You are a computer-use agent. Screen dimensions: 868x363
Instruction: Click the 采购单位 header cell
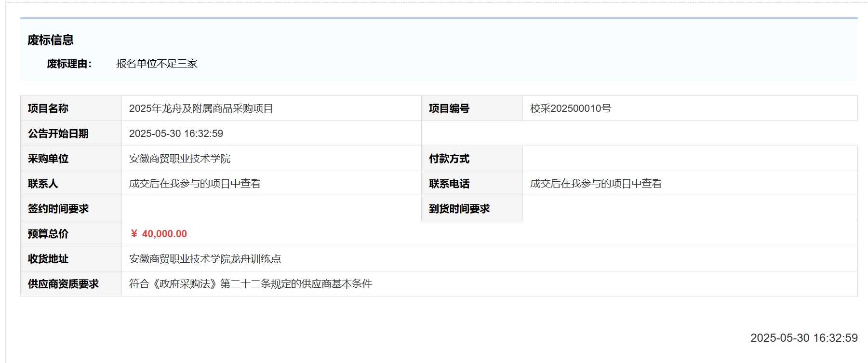[x=48, y=159]
